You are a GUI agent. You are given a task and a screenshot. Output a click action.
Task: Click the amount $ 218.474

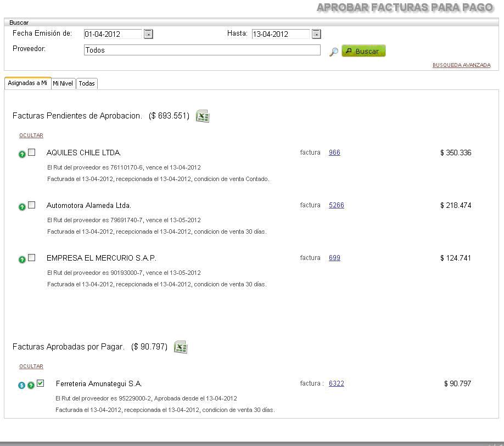tap(456, 206)
